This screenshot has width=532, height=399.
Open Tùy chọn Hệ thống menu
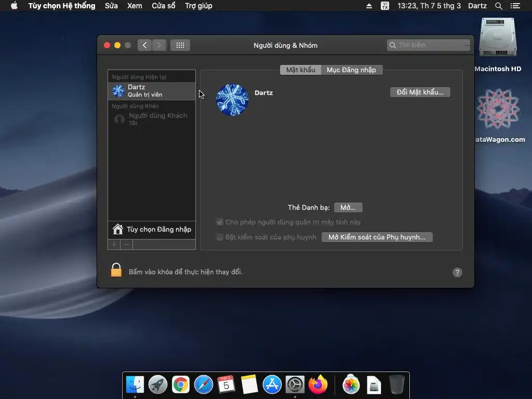62,6
